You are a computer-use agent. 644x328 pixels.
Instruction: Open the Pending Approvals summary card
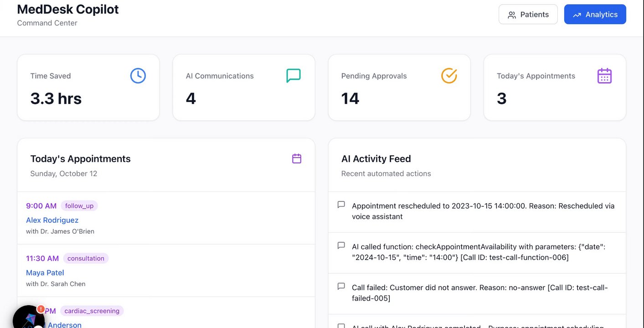399,87
